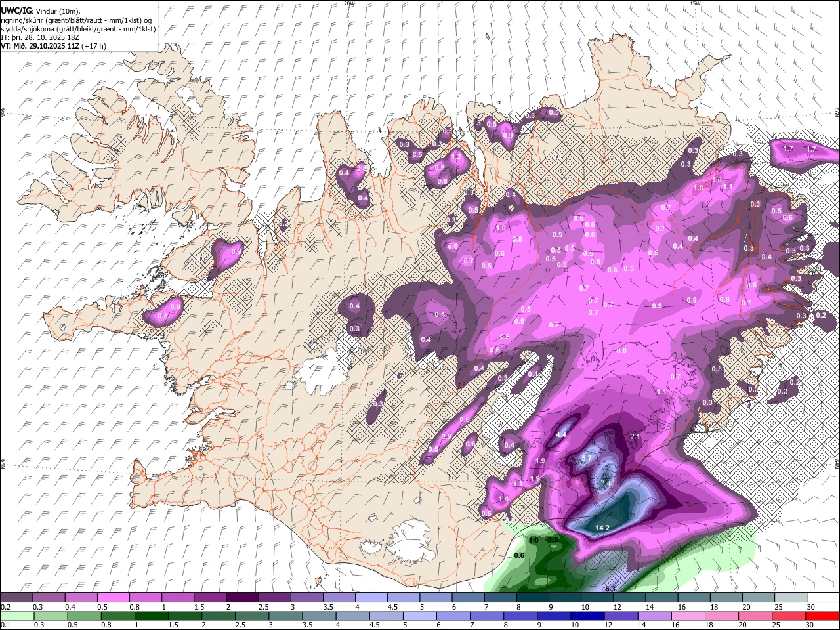Click the 'IT: þri. 28. 10. 2025 18Z' line
This screenshot has width=840, height=630.
point(39,37)
